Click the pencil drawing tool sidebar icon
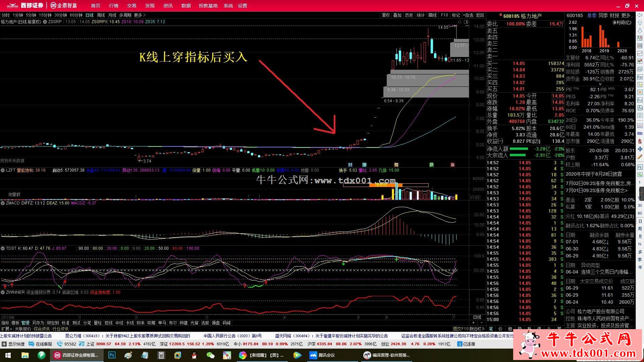 pyautogui.click(x=640, y=156)
